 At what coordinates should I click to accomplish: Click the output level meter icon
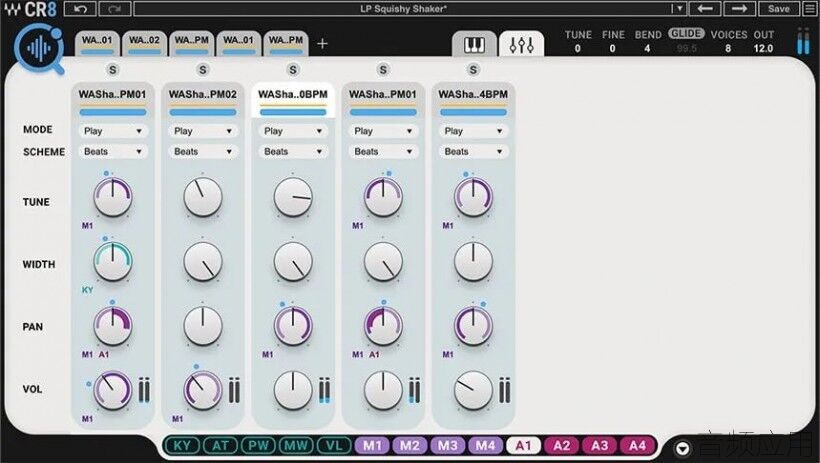click(804, 41)
